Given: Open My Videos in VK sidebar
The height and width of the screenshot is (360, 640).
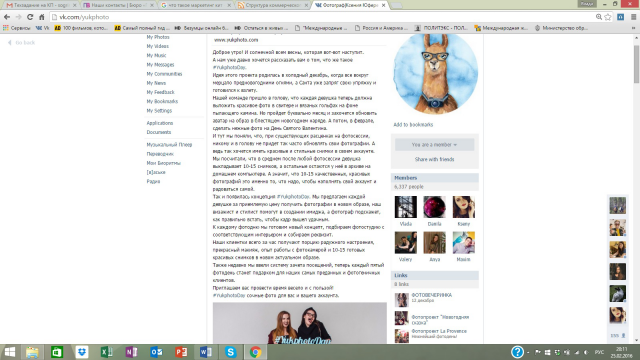Looking at the screenshot, I should tap(158, 46).
